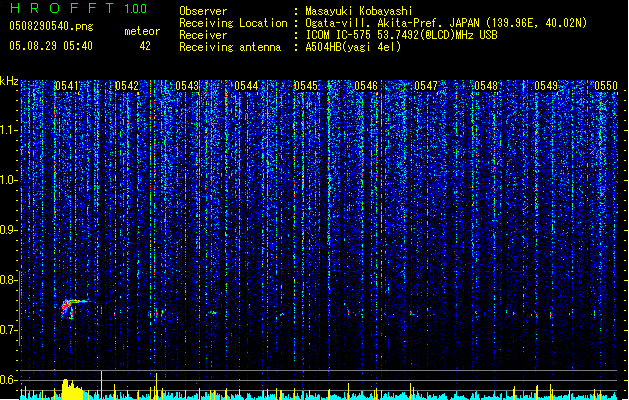629x400 pixels.
Task: Click the 0548 time marker
Action: point(486,86)
